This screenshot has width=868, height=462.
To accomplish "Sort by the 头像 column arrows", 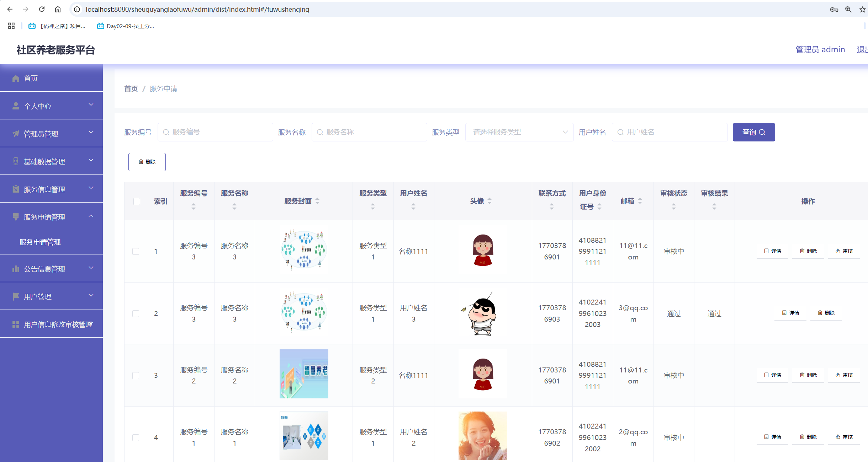I will coord(489,201).
